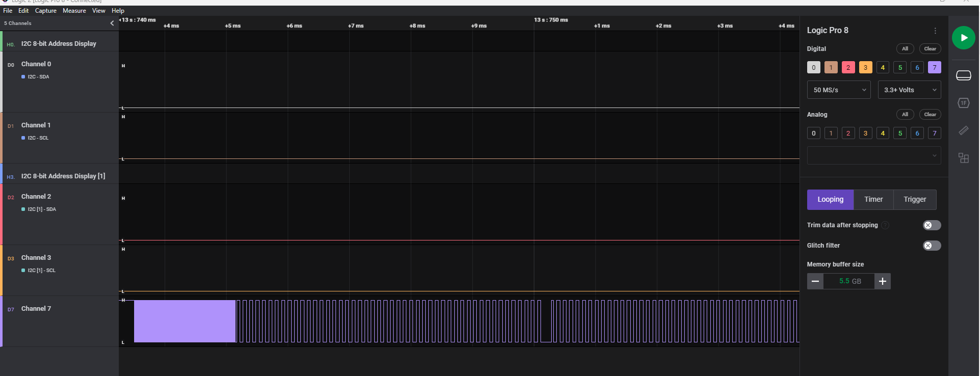Click the I2C - SCL analyzer tag

pos(35,138)
